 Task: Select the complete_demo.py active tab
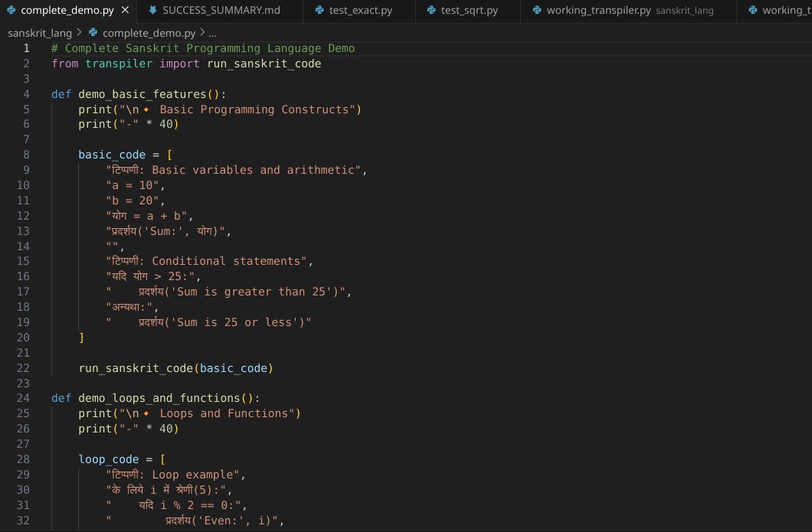click(67, 11)
